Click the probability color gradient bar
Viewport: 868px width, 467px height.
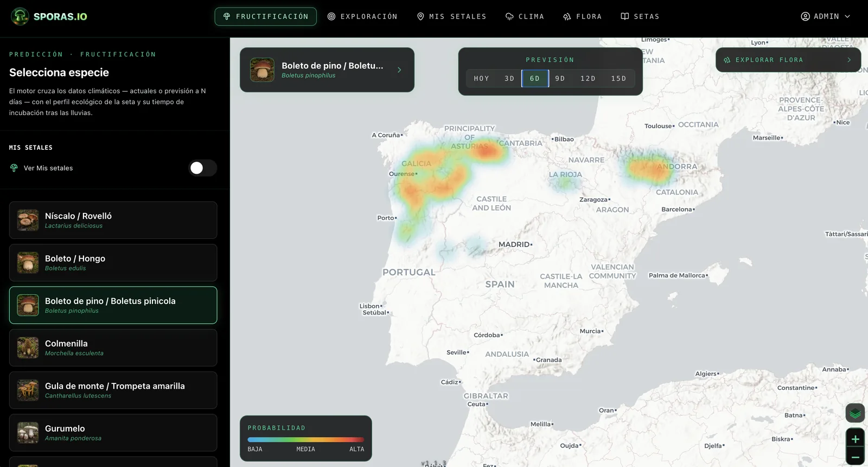306,440
